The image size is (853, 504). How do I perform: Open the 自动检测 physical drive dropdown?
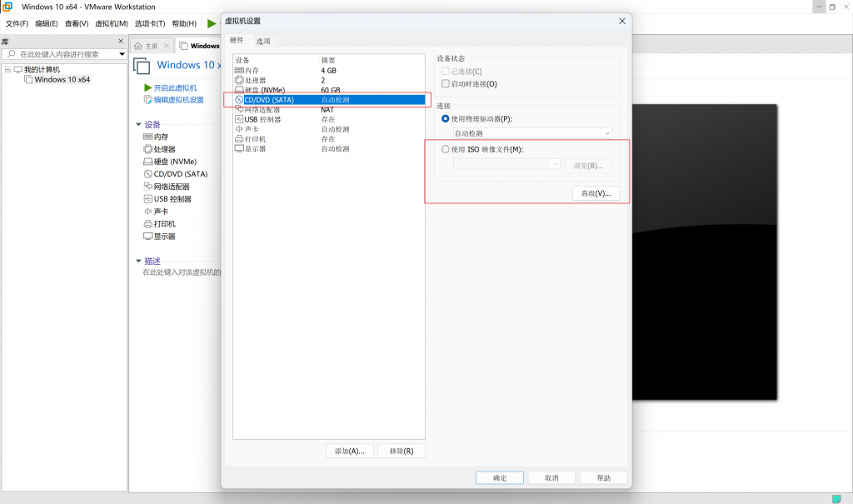pos(531,133)
